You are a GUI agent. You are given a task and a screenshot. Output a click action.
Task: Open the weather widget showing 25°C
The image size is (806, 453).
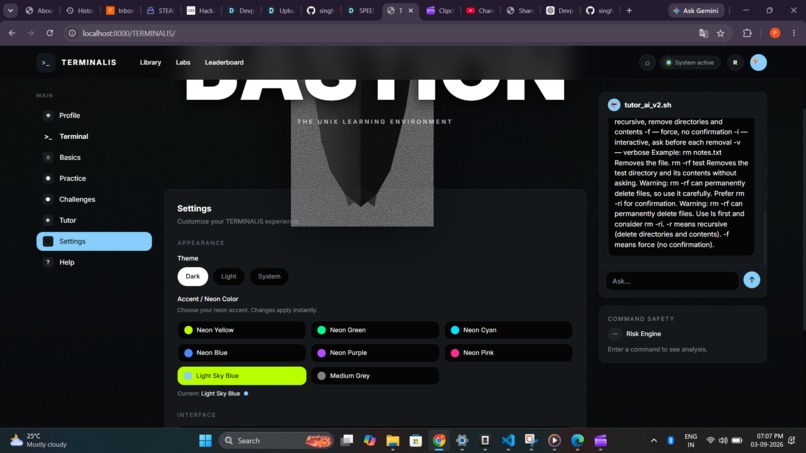point(39,441)
